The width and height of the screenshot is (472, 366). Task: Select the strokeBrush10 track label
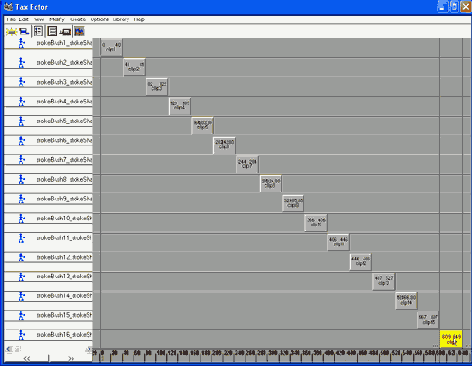64,218
